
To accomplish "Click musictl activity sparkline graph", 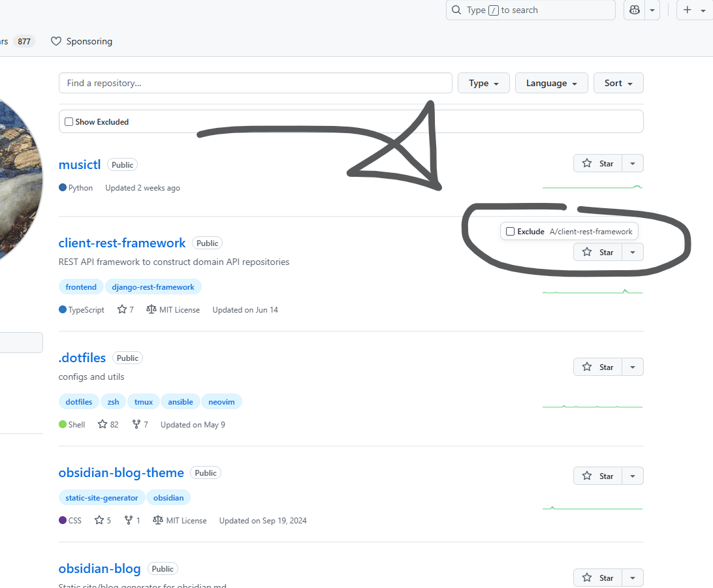I will tap(592, 187).
